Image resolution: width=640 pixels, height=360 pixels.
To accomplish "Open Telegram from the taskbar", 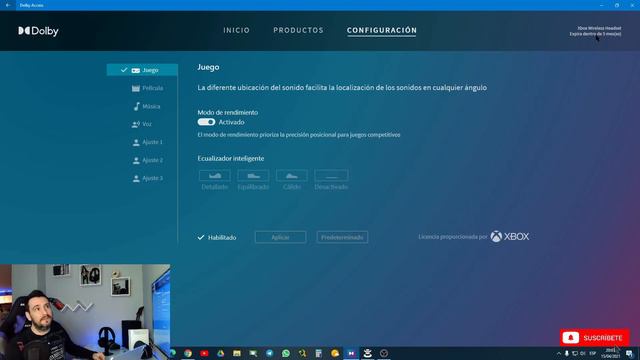I will (x=269, y=353).
